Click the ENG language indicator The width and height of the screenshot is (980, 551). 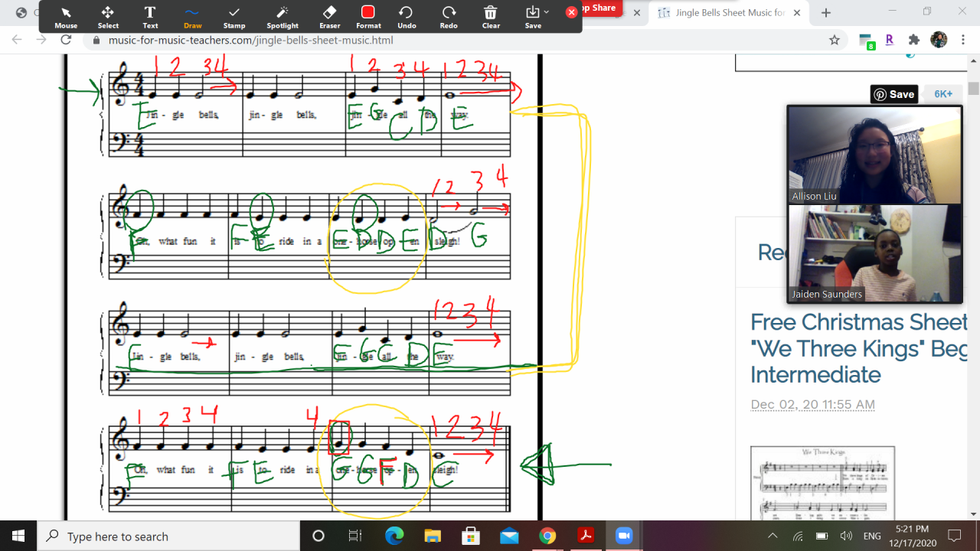click(872, 536)
